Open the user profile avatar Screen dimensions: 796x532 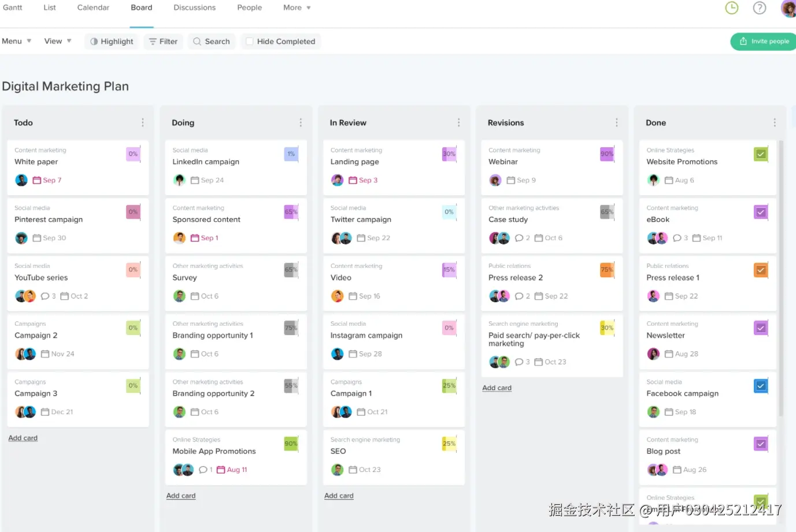[x=788, y=8]
